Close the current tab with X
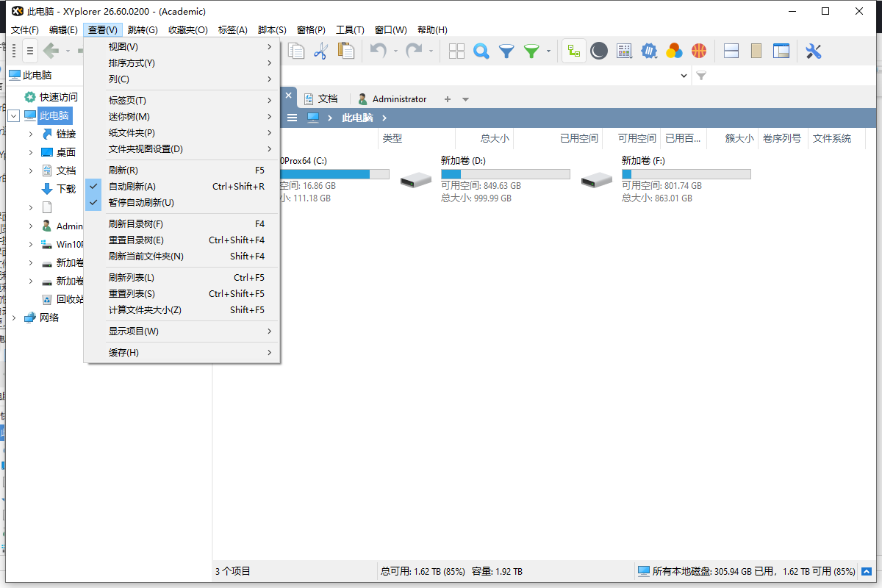 289,96
